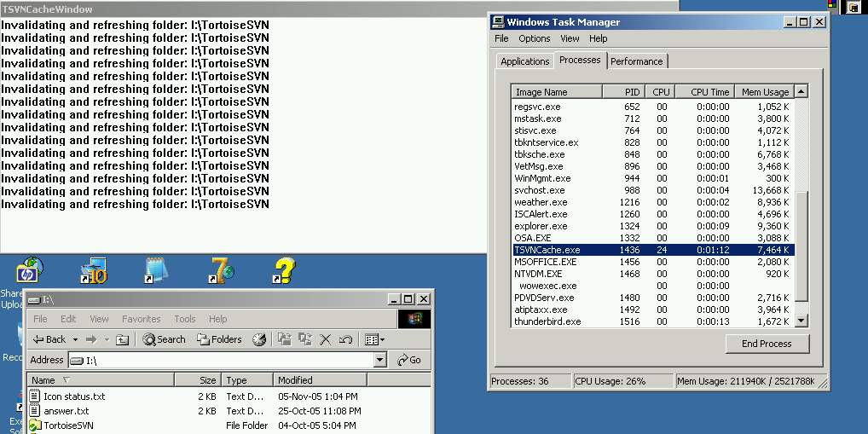Sort files by the Name column header

click(x=101, y=380)
